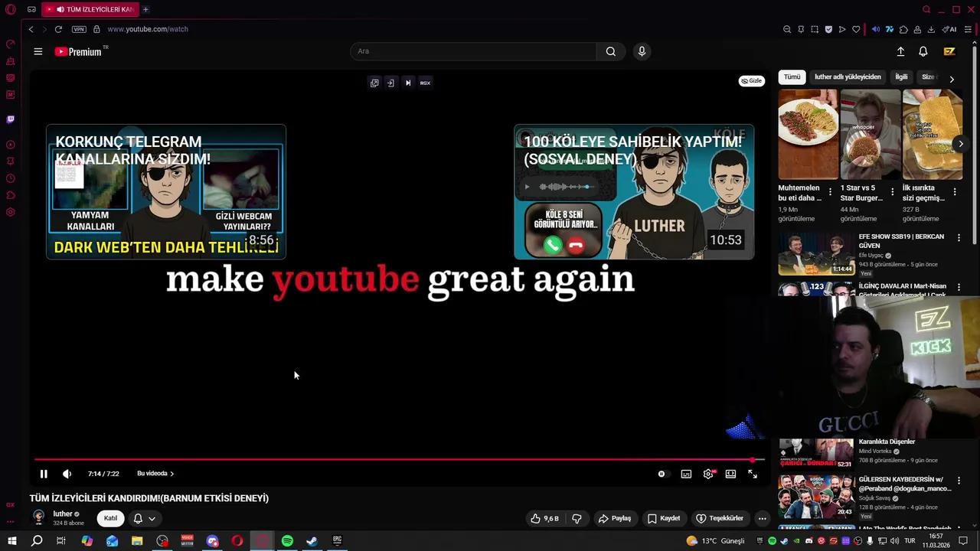This screenshot has width=980, height=551.
Task: Expand the 'Bu videoda' chapter chevron
Action: click(171, 474)
